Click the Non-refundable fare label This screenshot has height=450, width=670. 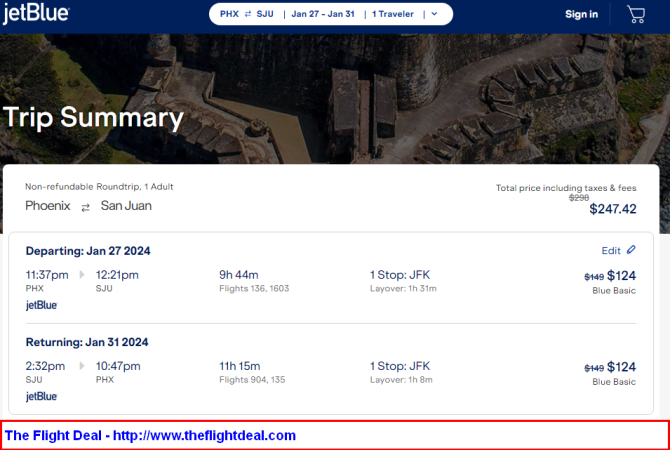pos(59,187)
